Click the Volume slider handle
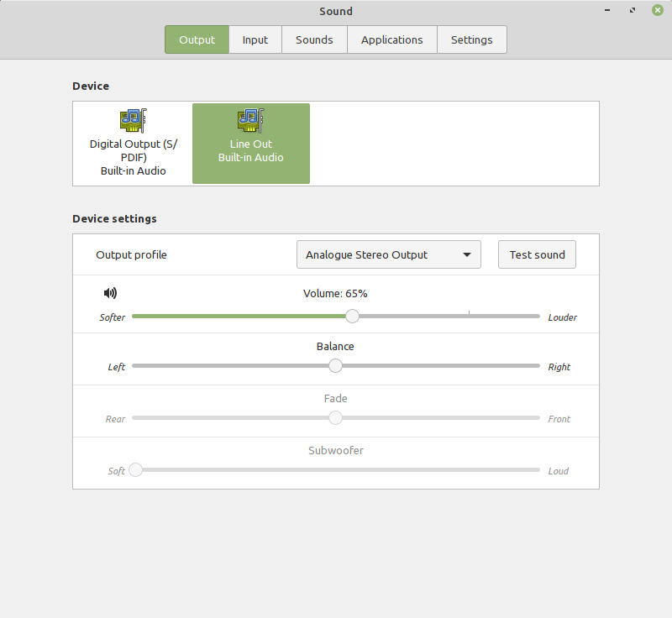The image size is (672, 618). [352, 316]
